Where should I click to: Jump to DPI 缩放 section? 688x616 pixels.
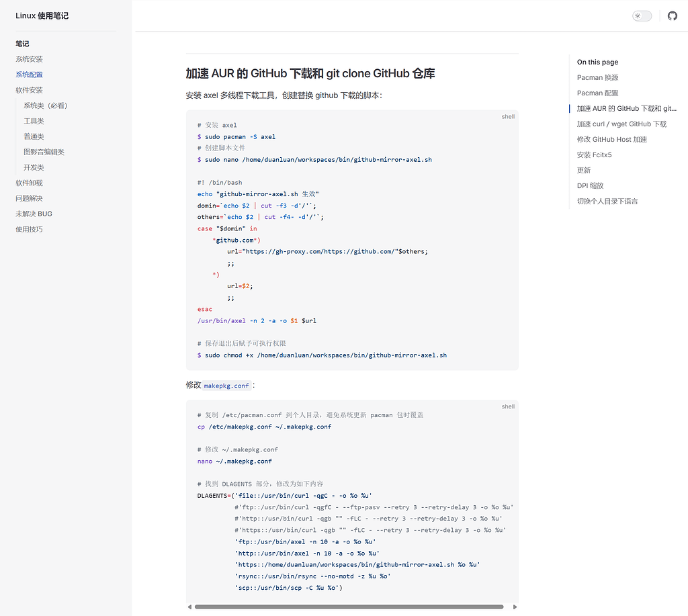[x=590, y=185]
